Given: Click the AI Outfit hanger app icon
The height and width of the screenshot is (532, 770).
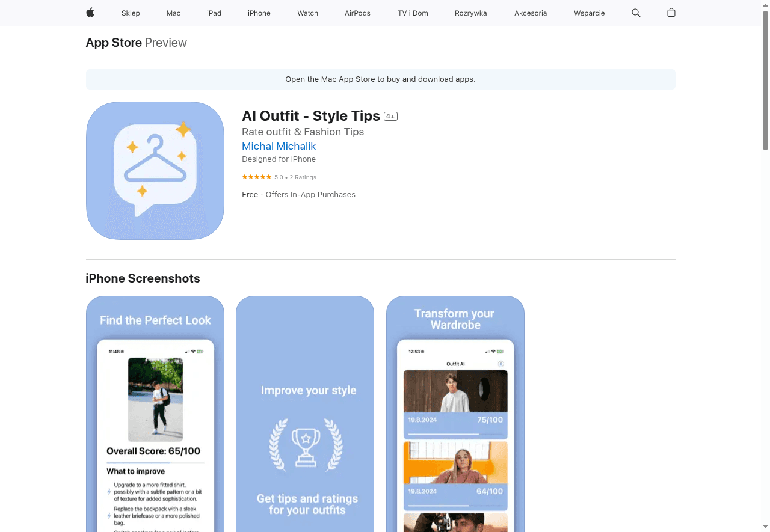Looking at the screenshot, I should [155, 171].
